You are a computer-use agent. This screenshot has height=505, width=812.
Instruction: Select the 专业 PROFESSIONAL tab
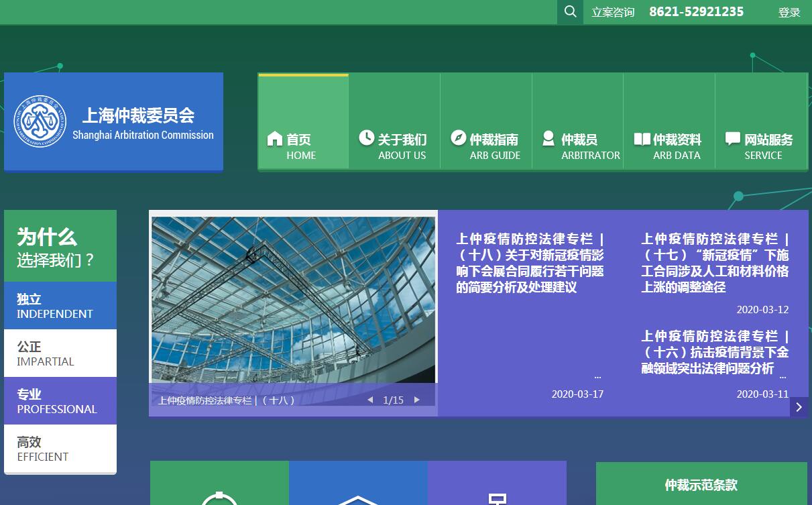coord(60,401)
